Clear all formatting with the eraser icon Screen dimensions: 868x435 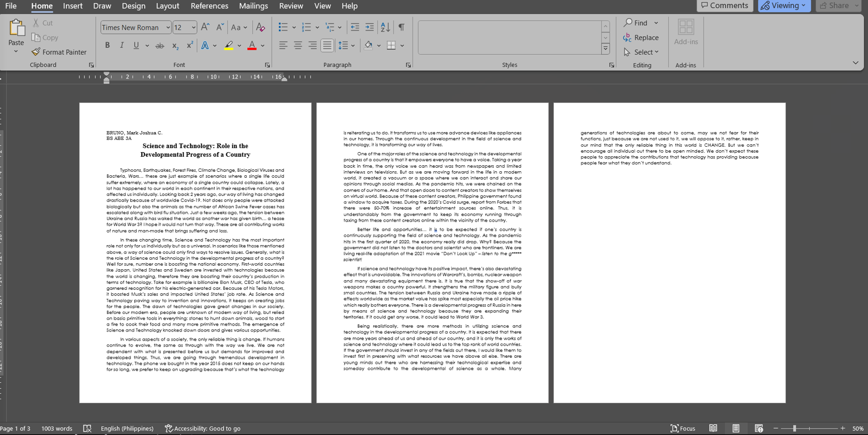click(x=260, y=27)
